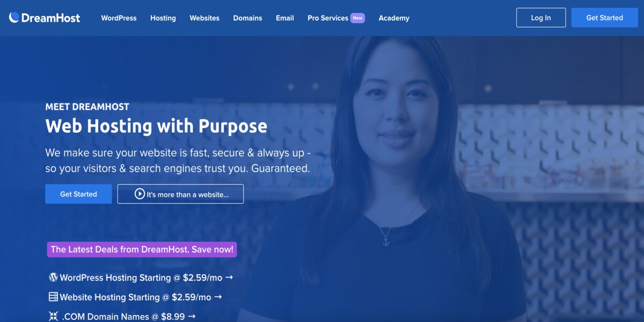Click the icon beside .COM Domain Names

point(53,316)
